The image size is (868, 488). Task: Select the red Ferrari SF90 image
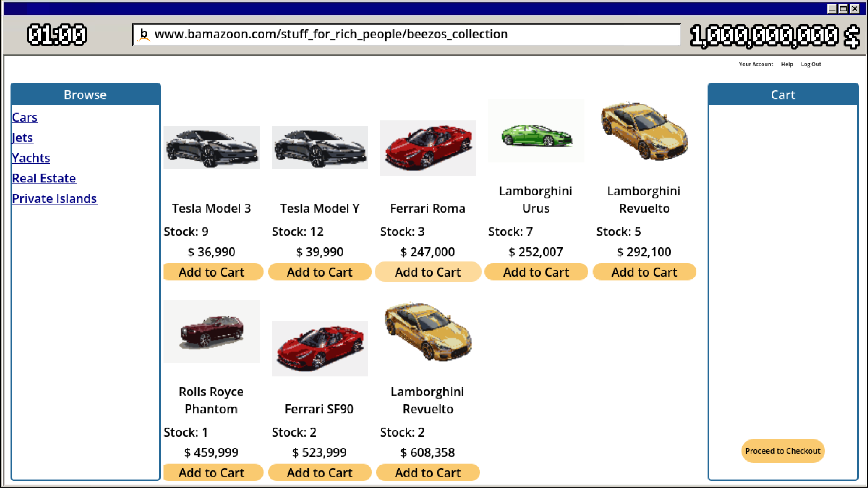coord(320,349)
